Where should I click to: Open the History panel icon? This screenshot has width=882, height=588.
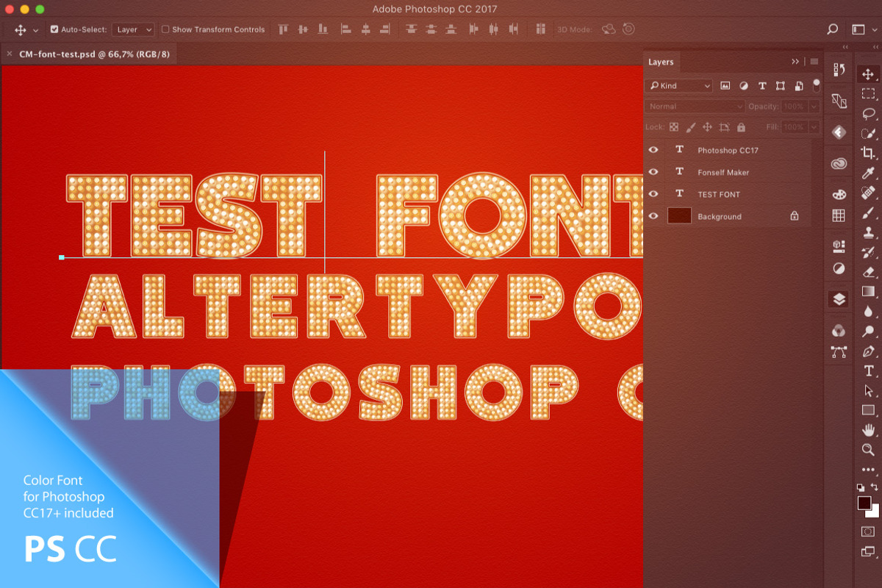[839, 70]
